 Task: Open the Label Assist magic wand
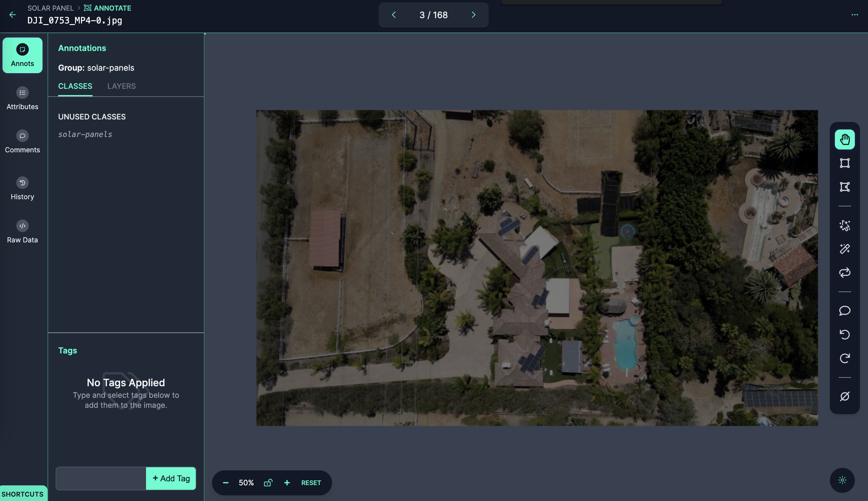tap(845, 249)
